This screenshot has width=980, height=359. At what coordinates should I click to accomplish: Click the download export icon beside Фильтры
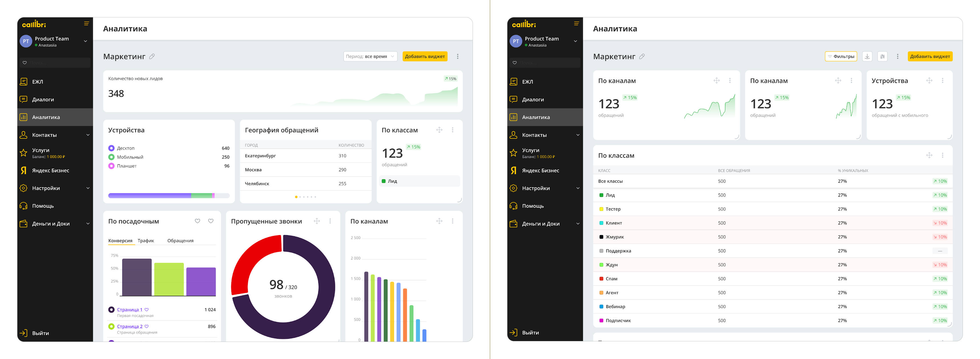(x=867, y=56)
